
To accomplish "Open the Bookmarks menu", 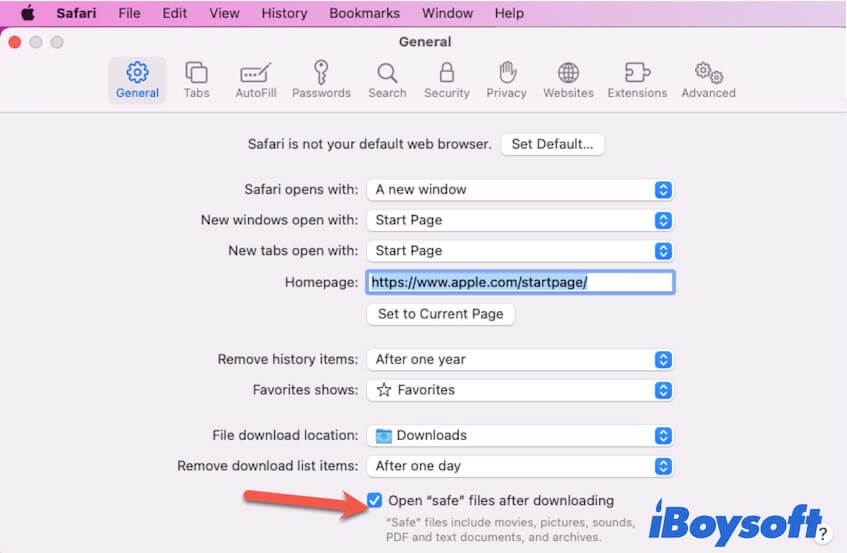I will 364,13.
